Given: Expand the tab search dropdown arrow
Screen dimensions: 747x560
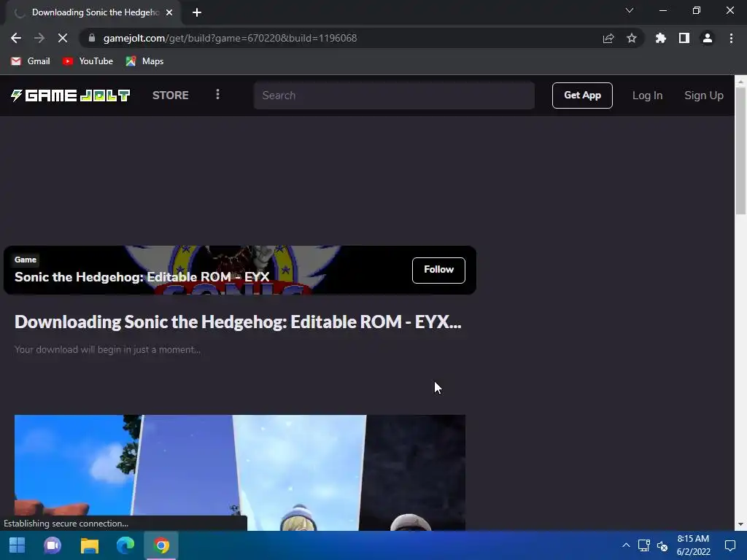Looking at the screenshot, I should point(630,10).
